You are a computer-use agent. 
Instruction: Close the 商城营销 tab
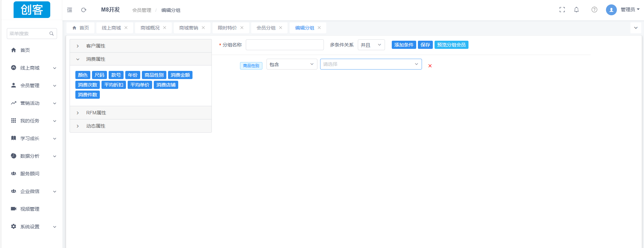point(203,28)
